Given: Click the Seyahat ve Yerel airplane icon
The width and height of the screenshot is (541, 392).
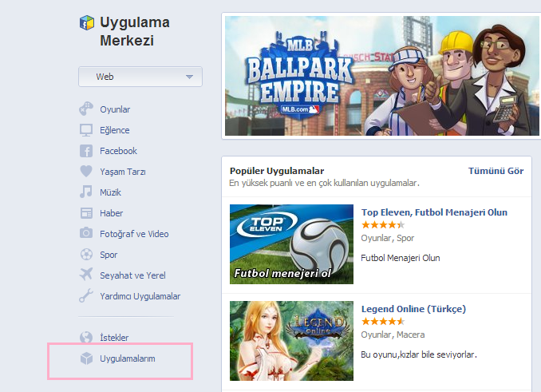Looking at the screenshot, I should point(86,275).
